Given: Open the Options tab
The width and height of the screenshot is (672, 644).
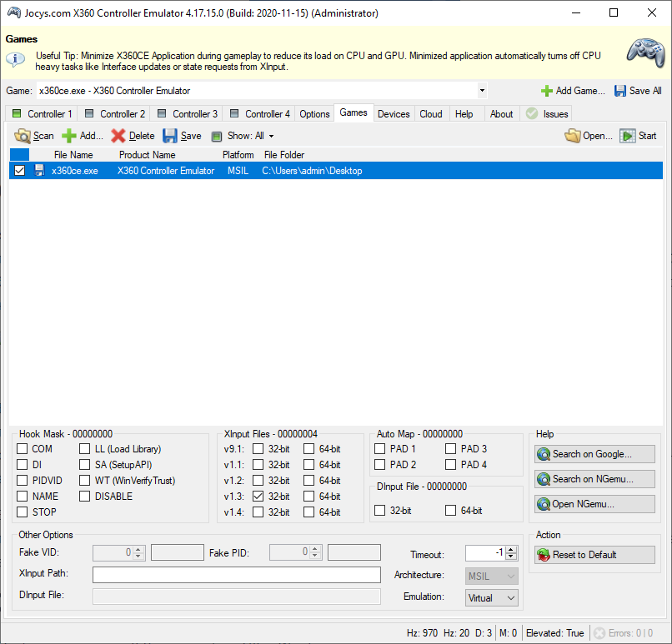Looking at the screenshot, I should (314, 114).
